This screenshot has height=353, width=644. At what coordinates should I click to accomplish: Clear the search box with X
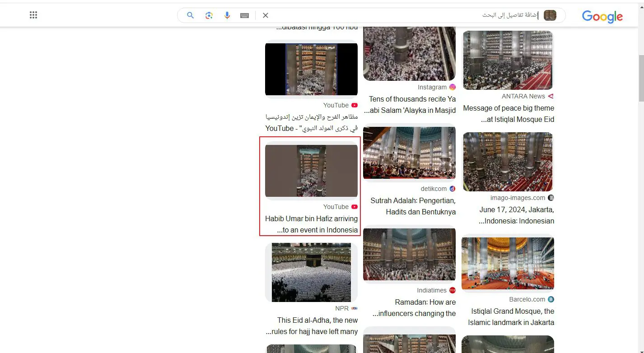(266, 15)
